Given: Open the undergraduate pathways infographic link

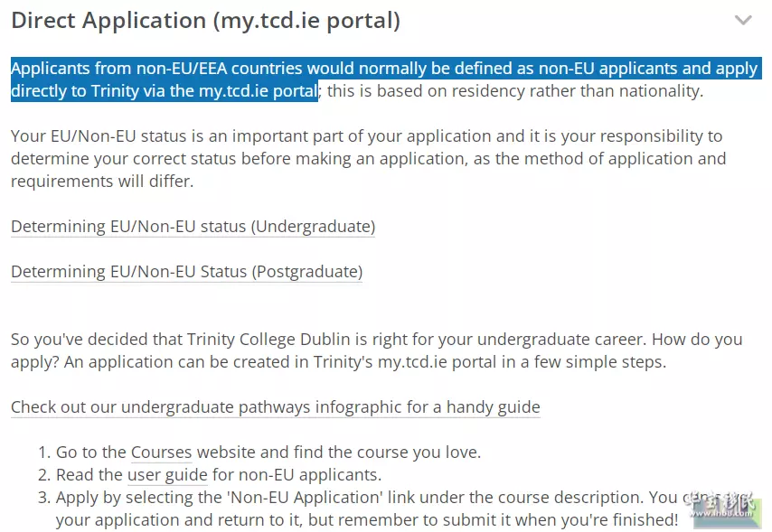Looking at the screenshot, I should tap(275, 407).
